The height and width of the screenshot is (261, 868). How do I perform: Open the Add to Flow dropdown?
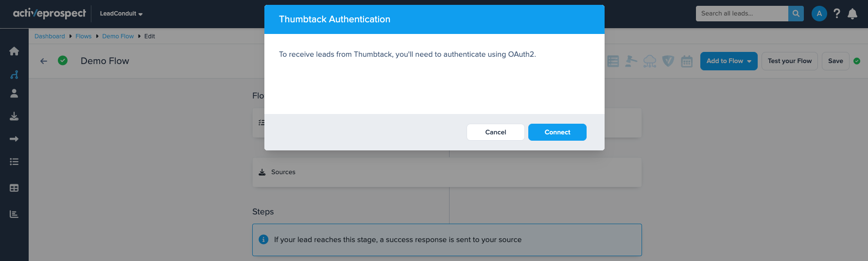pos(729,61)
